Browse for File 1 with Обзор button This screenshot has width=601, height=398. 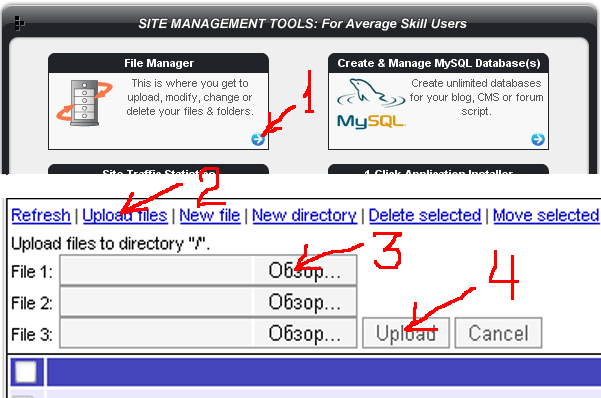point(305,270)
